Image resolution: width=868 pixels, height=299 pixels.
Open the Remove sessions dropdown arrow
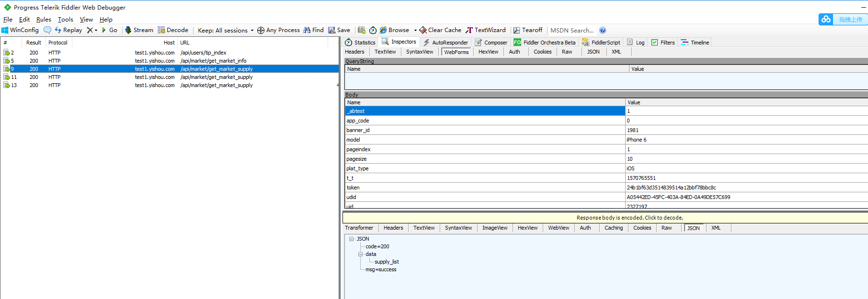pyautogui.click(x=96, y=30)
